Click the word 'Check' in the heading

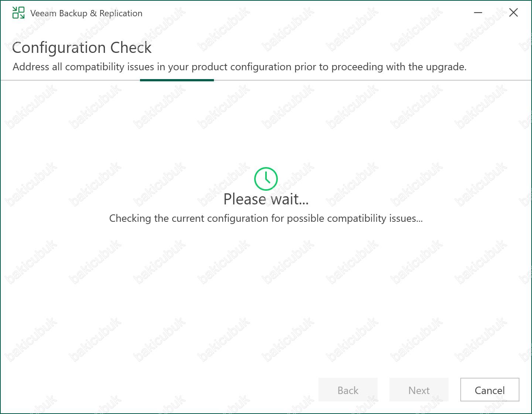[x=131, y=48]
